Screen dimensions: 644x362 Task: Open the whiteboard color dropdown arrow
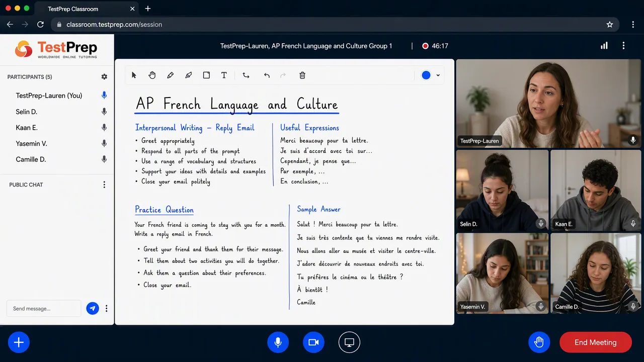[x=438, y=75]
